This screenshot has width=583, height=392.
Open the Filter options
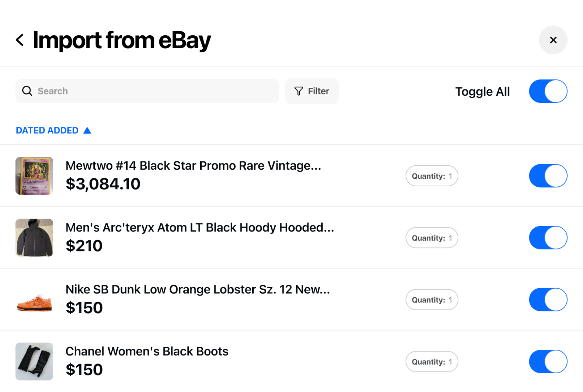coord(312,91)
